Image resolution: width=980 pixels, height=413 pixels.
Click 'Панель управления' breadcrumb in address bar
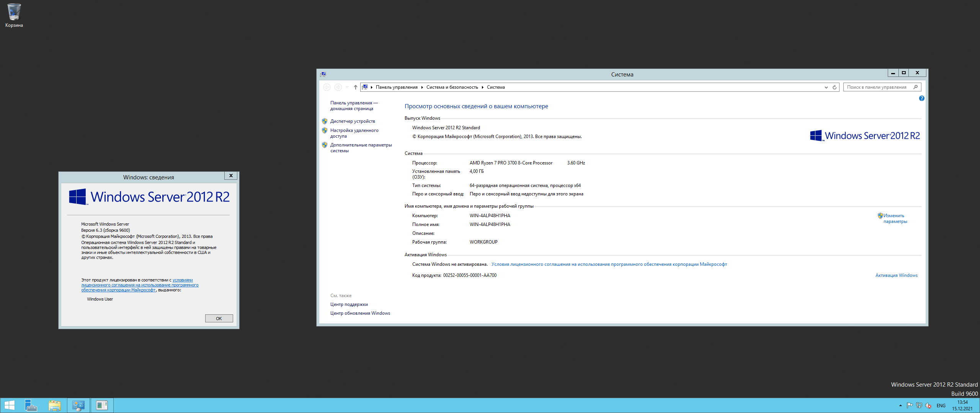pos(396,87)
